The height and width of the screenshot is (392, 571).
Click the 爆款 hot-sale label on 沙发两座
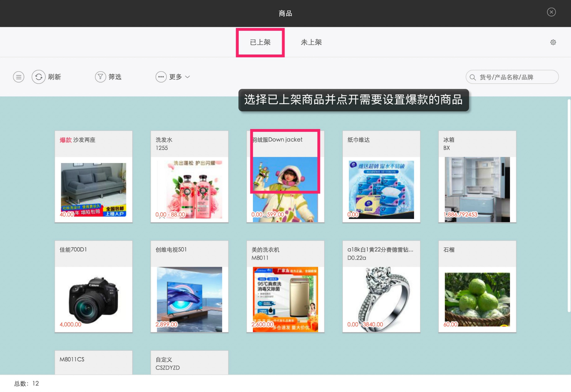tap(65, 140)
